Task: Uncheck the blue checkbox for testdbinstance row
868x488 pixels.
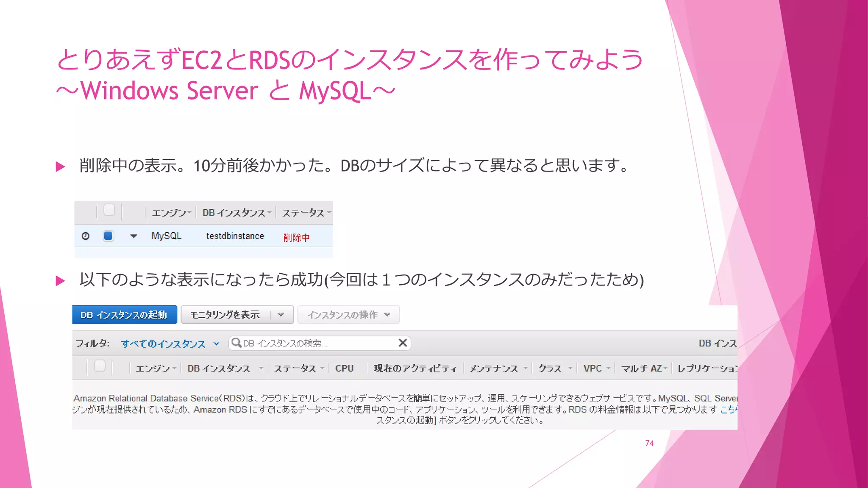Action: pos(108,236)
